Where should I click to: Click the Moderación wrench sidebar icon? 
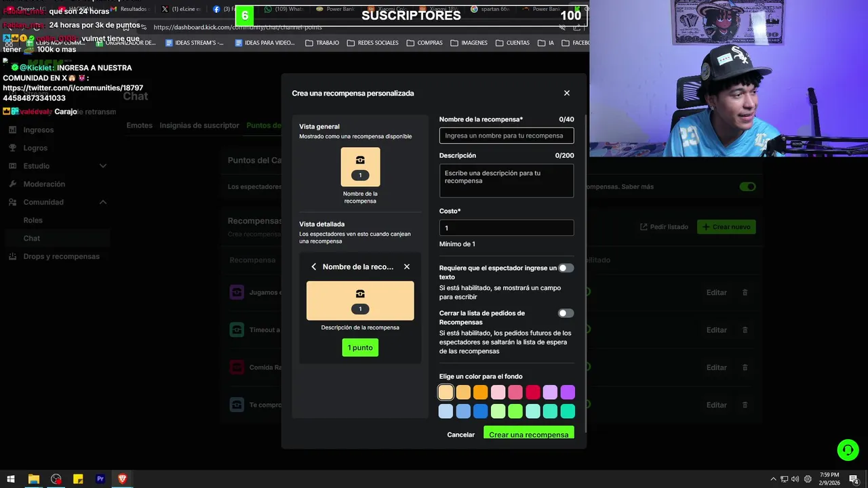click(x=13, y=184)
